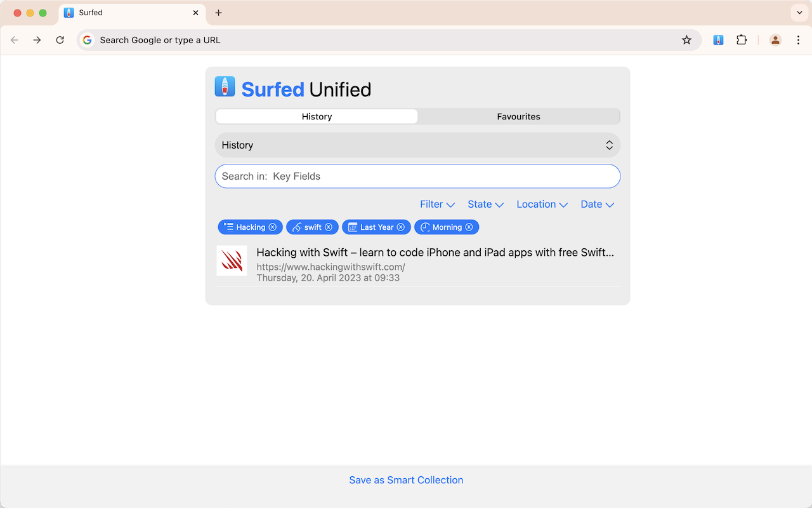Image resolution: width=812 pixels, height=508 pixels.
Task: Click the Last Year calendar icon
Action: pos(353,227)
